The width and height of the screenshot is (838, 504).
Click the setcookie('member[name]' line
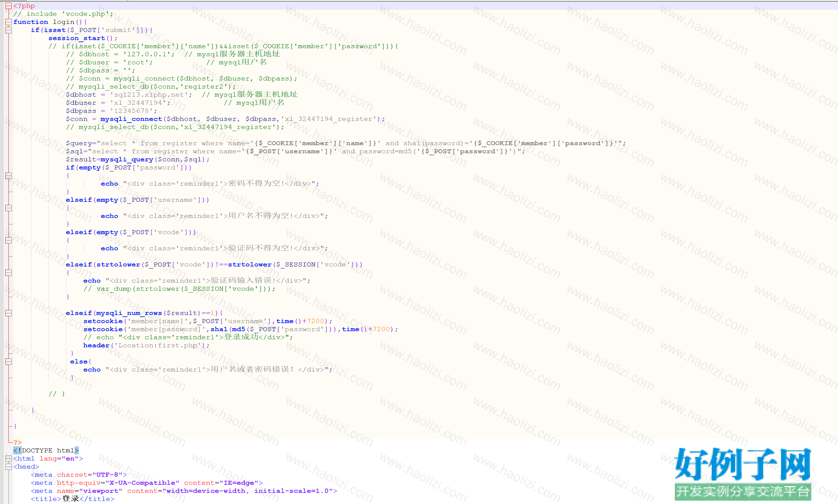208,321
